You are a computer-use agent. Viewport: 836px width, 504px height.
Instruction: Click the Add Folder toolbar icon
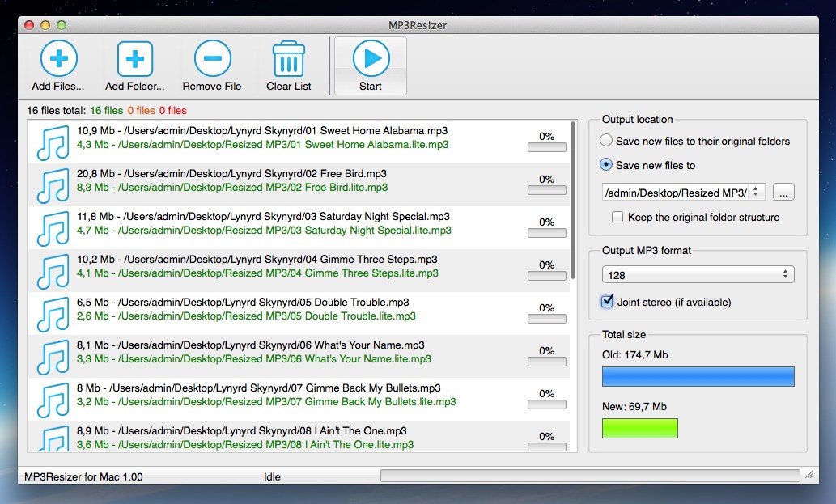134,59
